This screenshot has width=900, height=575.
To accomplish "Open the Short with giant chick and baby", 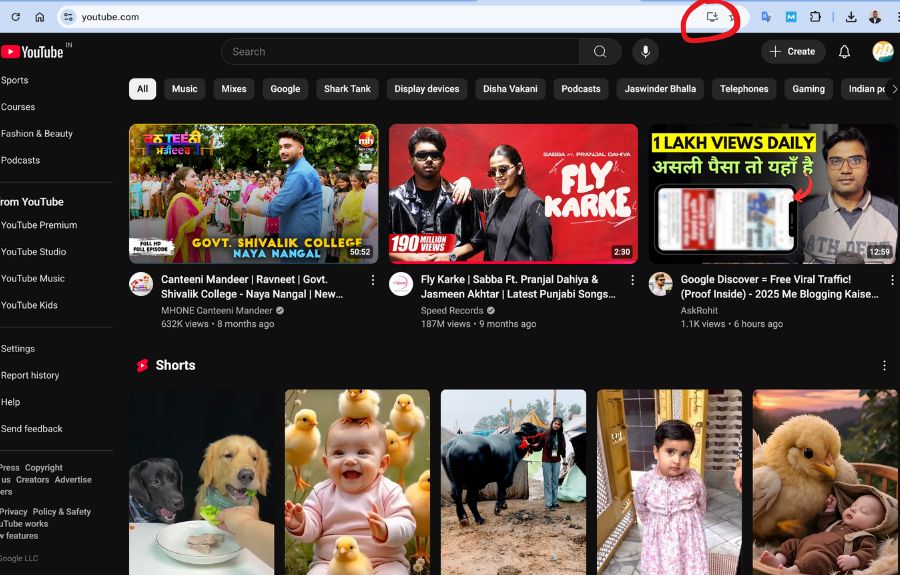I will click(825, 482).
